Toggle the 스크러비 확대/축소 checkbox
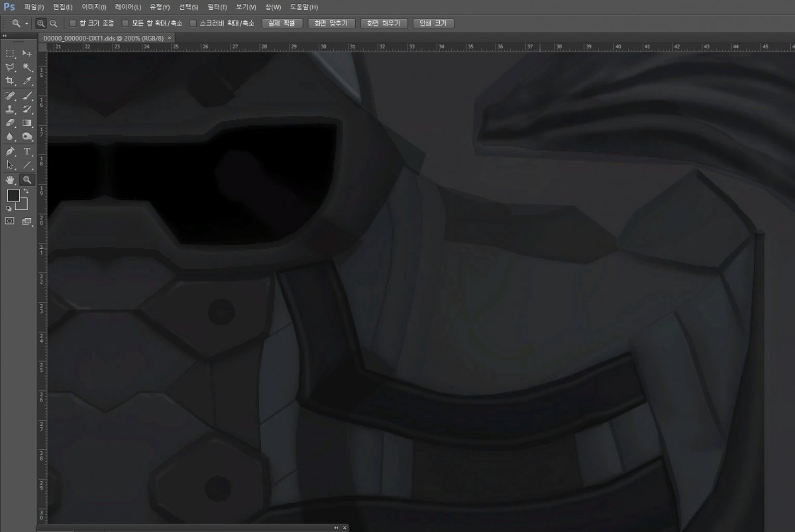This screenshot has width=795, height=532. click(193, 23)
